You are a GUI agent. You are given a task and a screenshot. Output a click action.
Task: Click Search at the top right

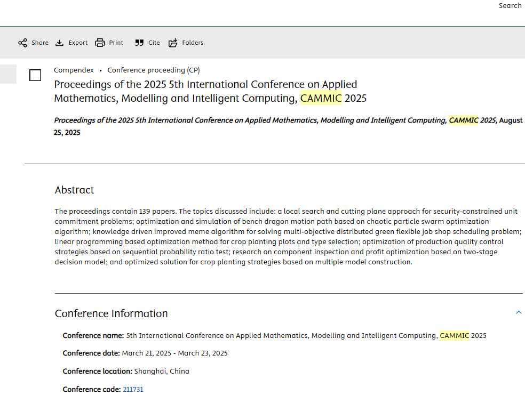coord(510,6)
